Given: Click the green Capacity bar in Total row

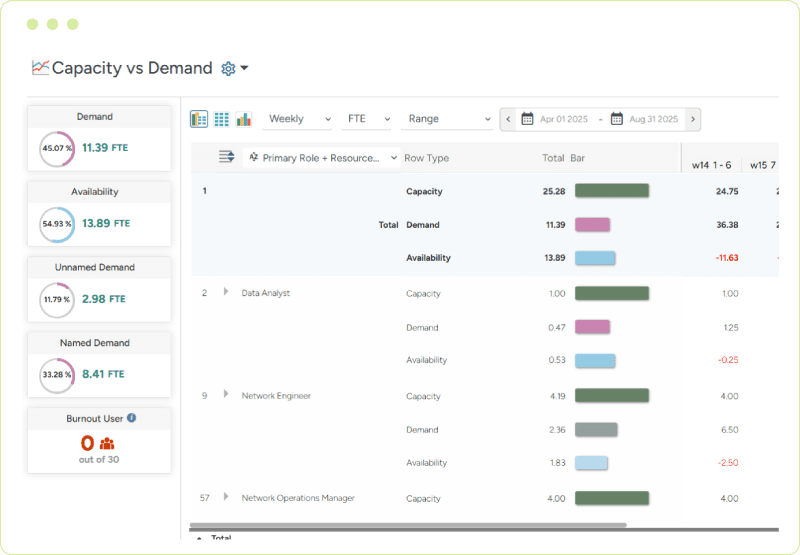Looking at the screenshot, I should click(612, 191).
